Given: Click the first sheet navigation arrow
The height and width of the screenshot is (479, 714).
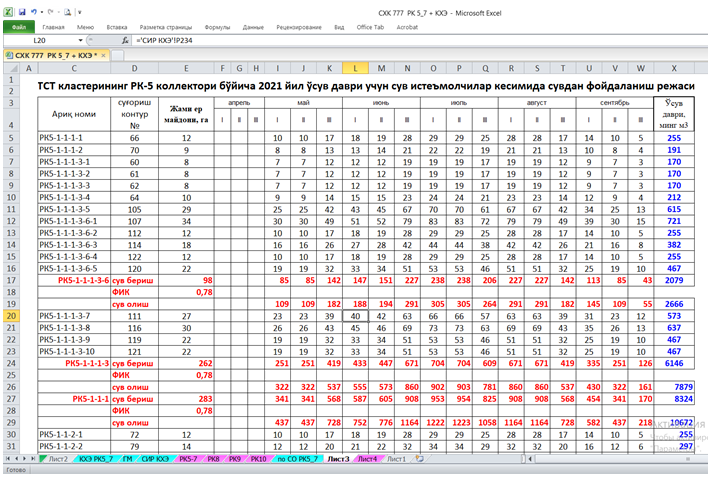Looking at the screenshot, I should (7, 459).
